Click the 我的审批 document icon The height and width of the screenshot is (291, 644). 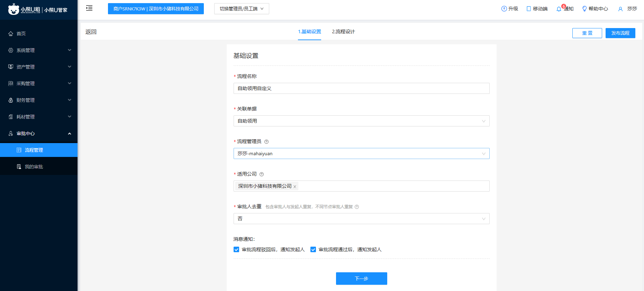(19, 167)
